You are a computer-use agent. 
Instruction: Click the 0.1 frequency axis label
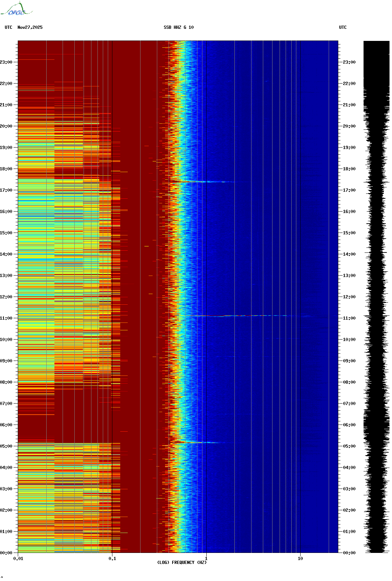[112, 559]
